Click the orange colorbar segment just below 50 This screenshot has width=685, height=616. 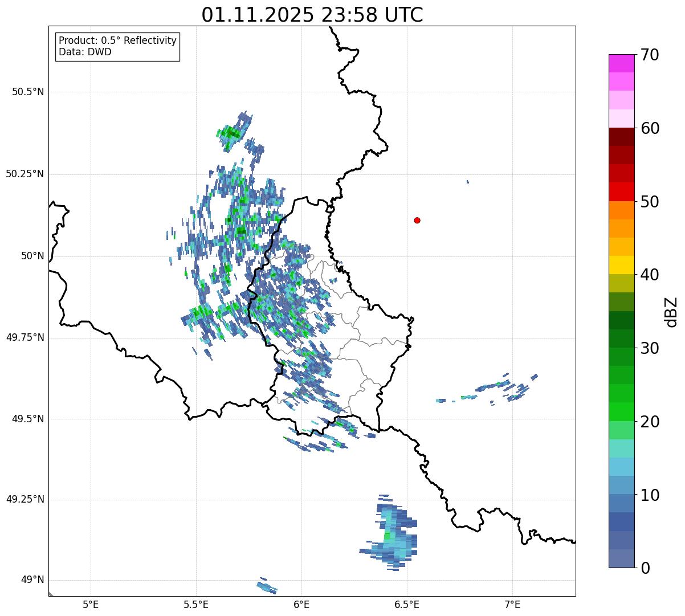coord(621,210)
